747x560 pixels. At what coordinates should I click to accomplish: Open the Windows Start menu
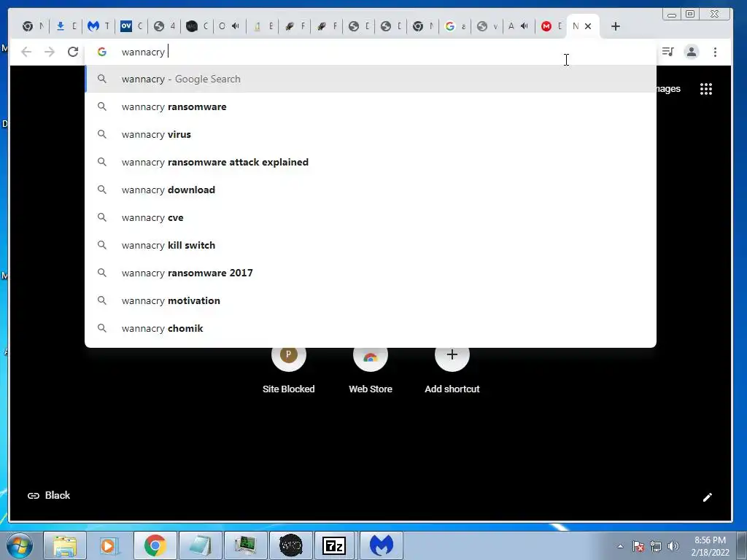pos(20,545)
